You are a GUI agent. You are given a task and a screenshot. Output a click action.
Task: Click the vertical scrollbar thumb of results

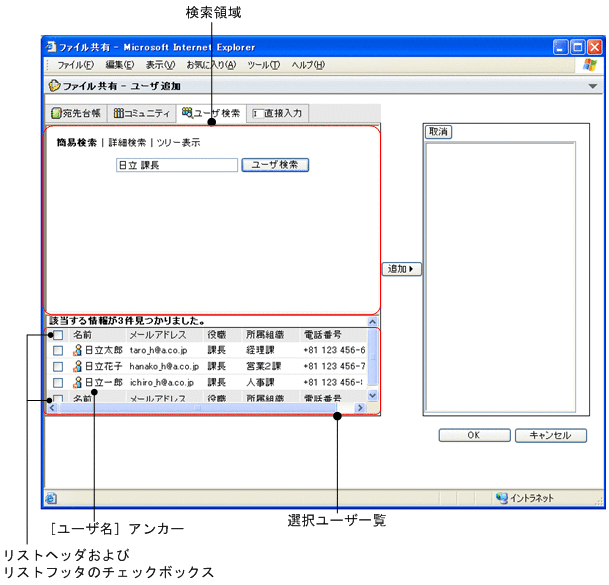372,357
